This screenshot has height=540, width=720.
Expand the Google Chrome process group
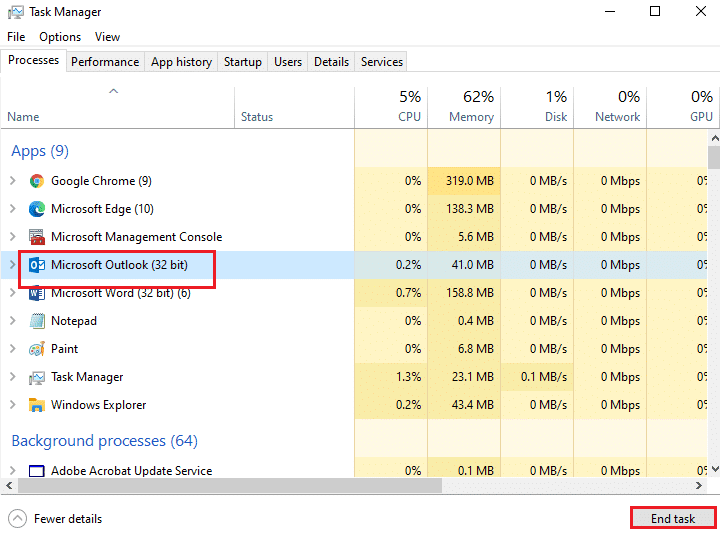[x=12, y=181]
